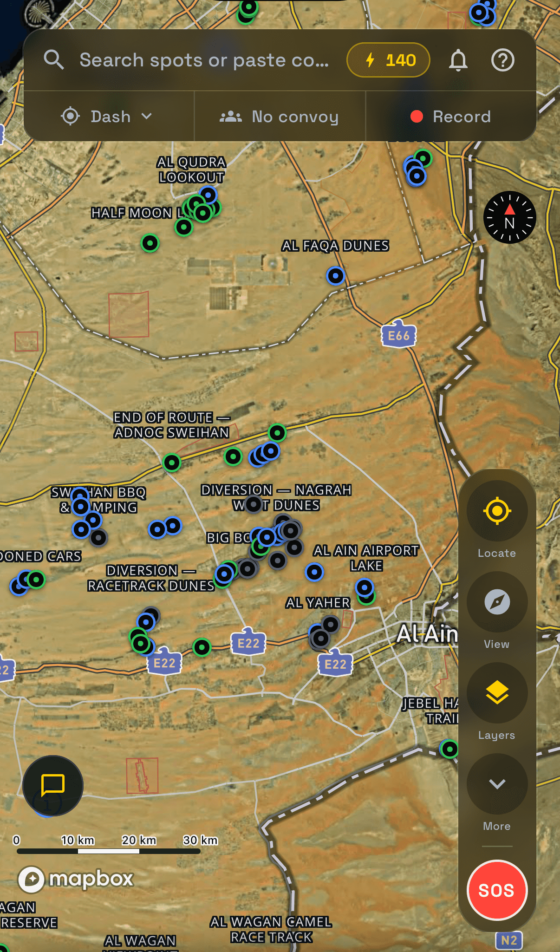Open the help question mark icon
The image size is (560, 952).
(503, 60)
